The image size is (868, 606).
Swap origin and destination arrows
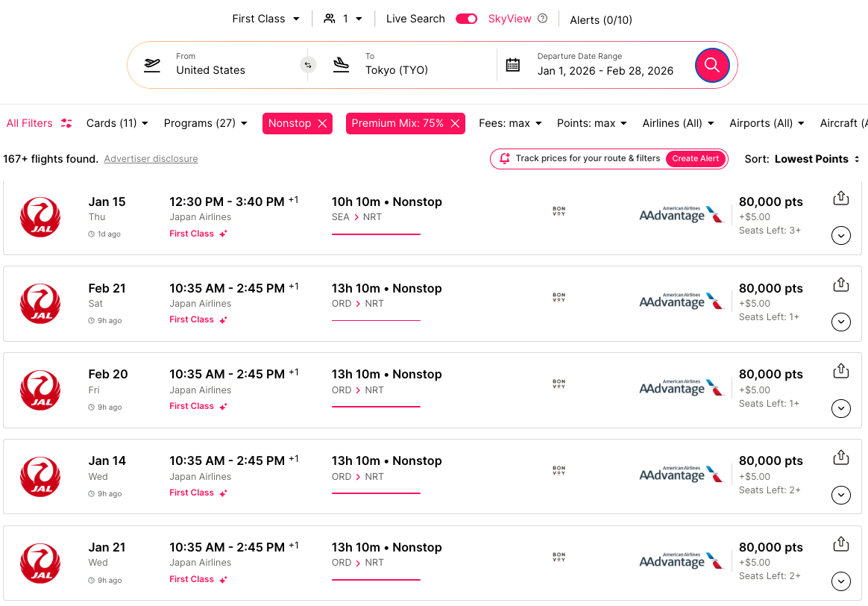pos(308,65)
